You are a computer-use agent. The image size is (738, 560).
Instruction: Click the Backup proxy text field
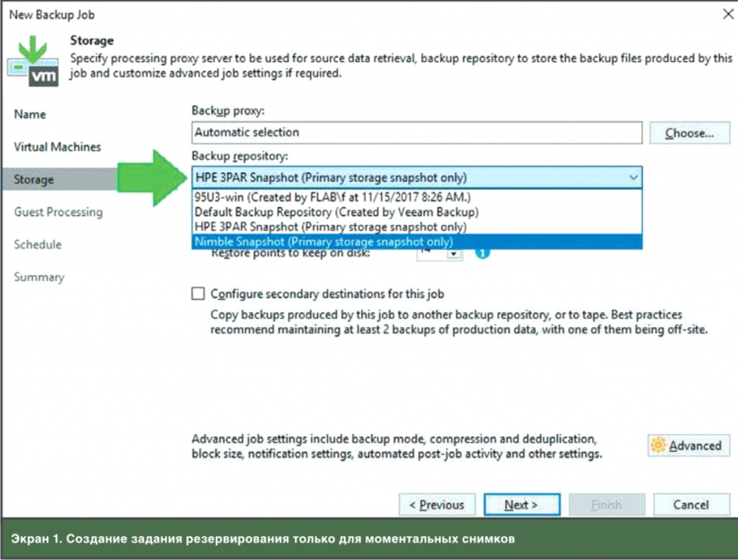417,133
